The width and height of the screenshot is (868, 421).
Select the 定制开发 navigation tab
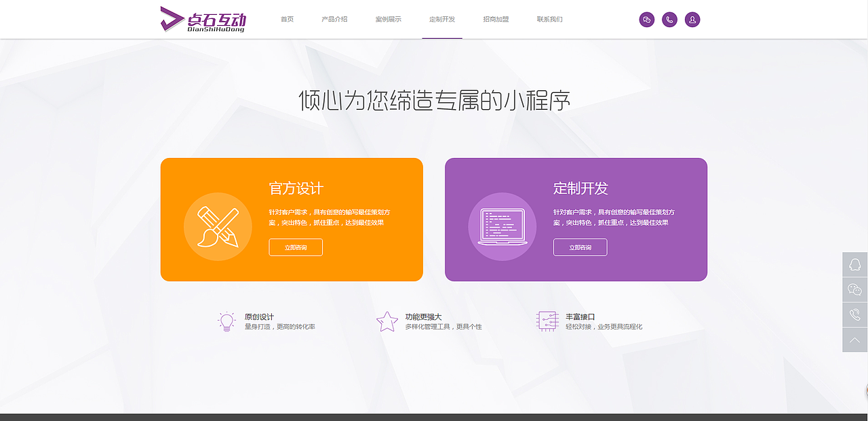[x=442, y=19]
